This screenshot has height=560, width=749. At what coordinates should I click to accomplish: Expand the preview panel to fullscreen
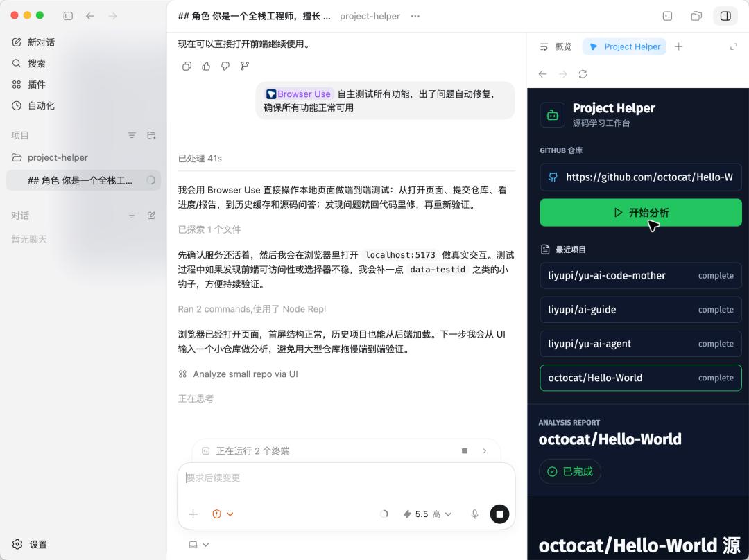point(733,47)
